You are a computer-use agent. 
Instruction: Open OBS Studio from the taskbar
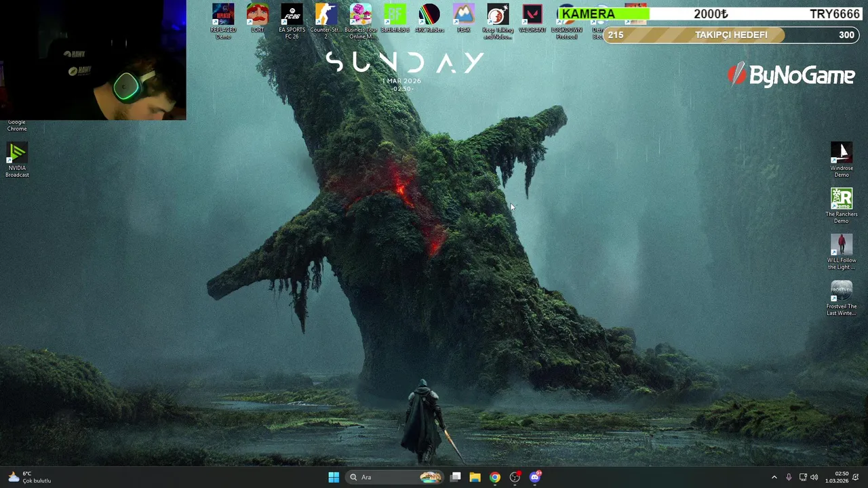[515, 477]
